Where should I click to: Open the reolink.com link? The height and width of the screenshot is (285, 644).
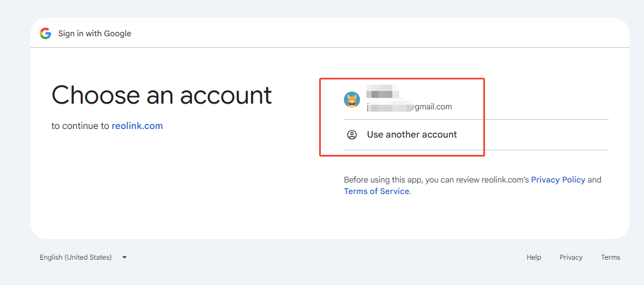pyautogui.click(x=137, y=126)
